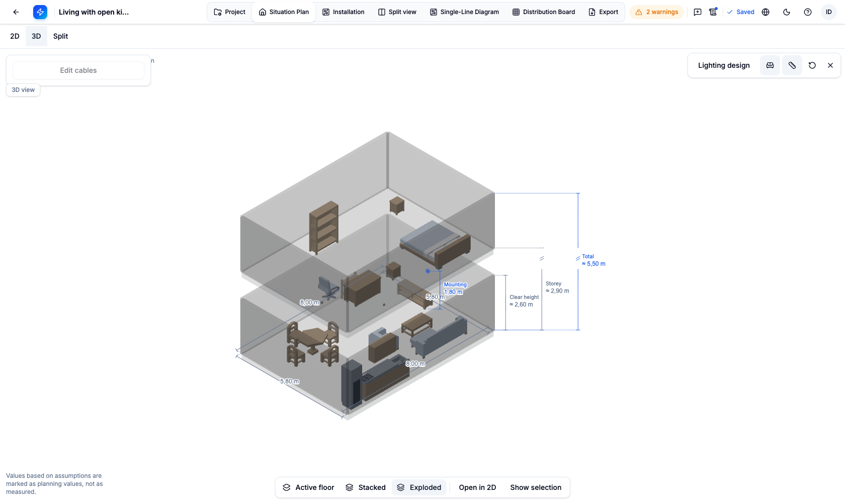Image resolution: width=845 pixels, height=504 pixels.
Task: Click the Saved status indicator
Action: click(x=740, y=12)
